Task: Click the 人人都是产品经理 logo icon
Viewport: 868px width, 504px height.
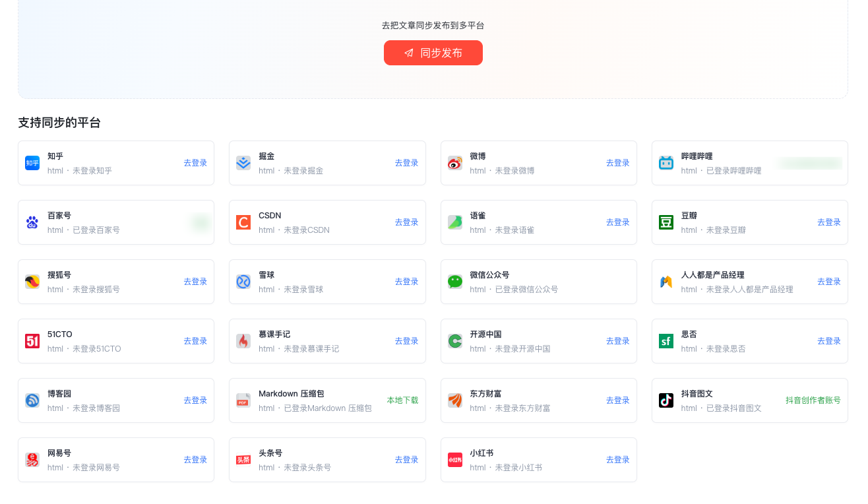Action: point(666,282)
